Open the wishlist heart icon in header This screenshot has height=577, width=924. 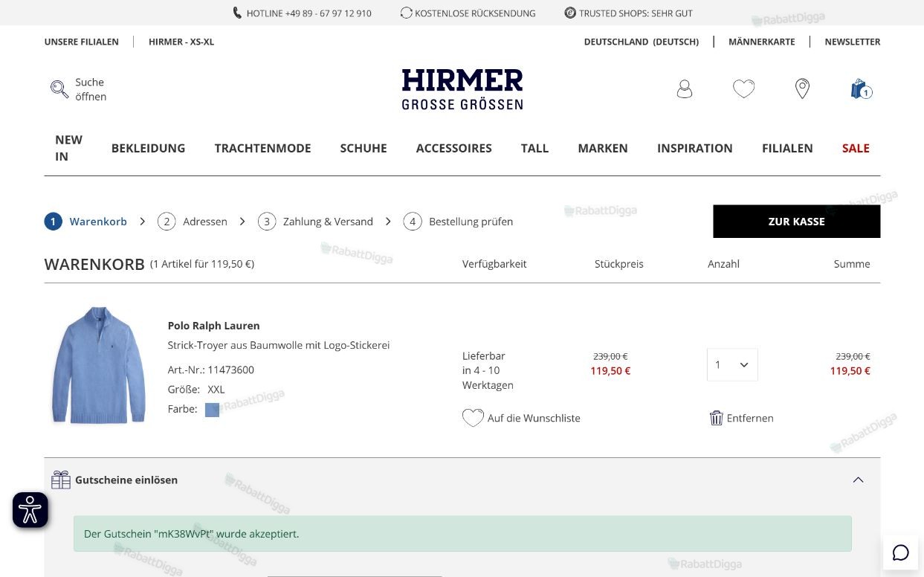point(743,89)
